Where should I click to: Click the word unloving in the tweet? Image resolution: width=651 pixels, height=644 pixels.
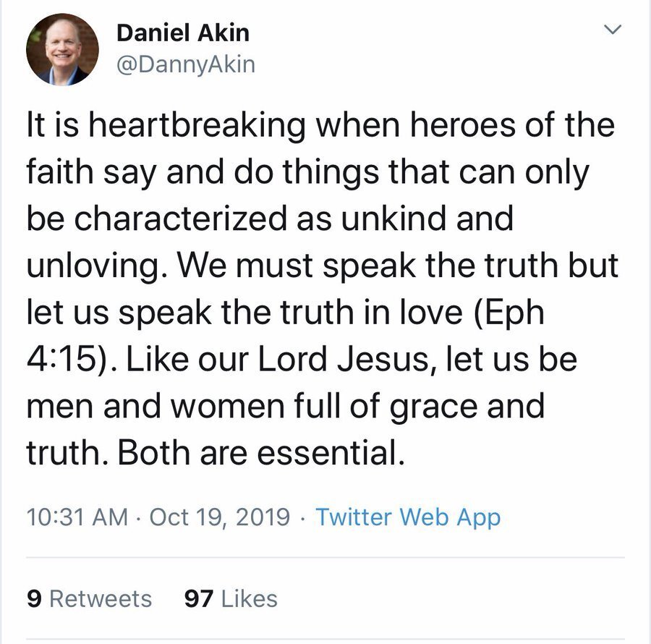click(x=94, y=266)
